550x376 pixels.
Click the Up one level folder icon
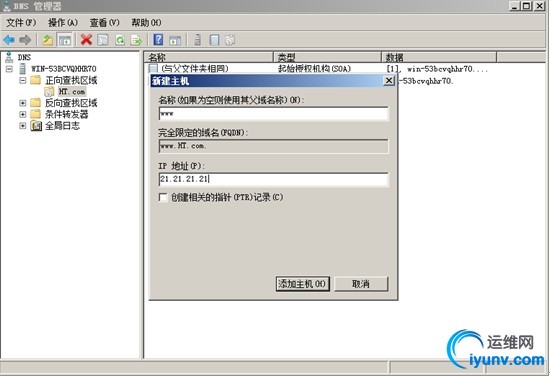pyautogui.click(x=47, y=40)
